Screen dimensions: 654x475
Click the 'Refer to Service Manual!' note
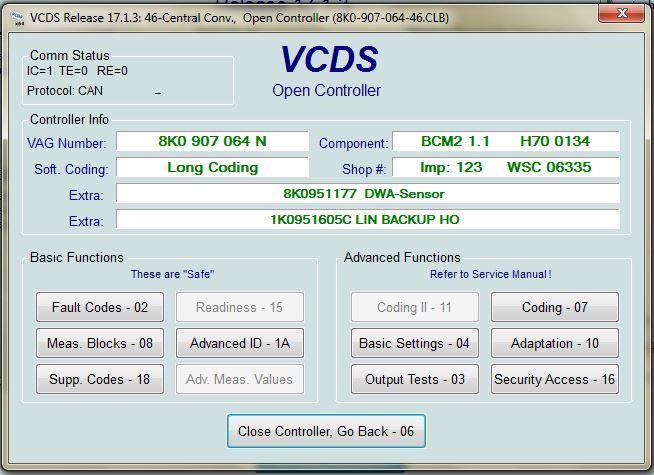click(x=490, y=274)
